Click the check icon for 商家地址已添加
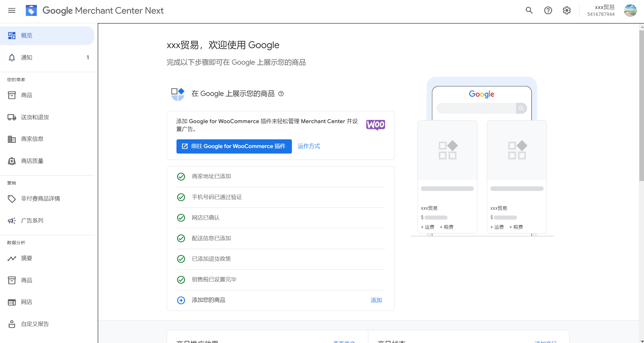This screenshot has width=644, height=343. click(x=181, y=177)
